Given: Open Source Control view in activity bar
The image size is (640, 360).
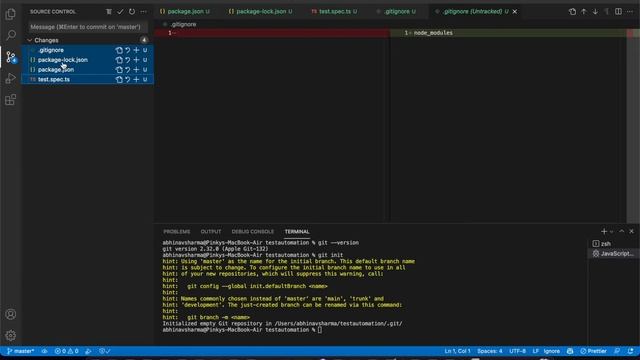Looking at the screenshot, I should pos(11,57).
